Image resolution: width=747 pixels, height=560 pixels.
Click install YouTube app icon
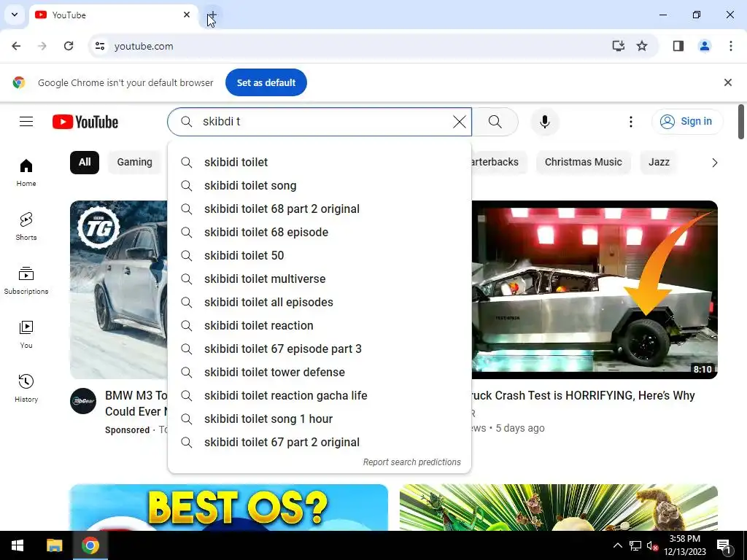pos(618,46)
